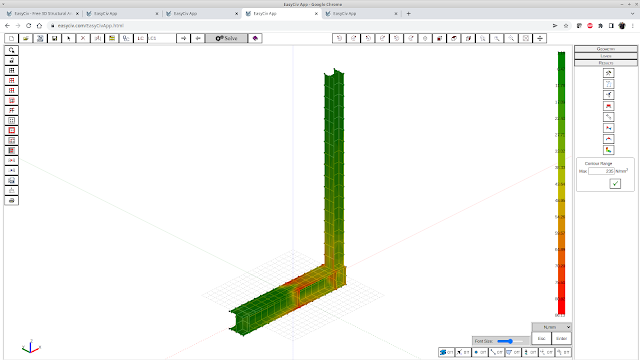The image size is (640, 360).
Task: Click the left arrow toolbar icon
Action: pos(198,38)
